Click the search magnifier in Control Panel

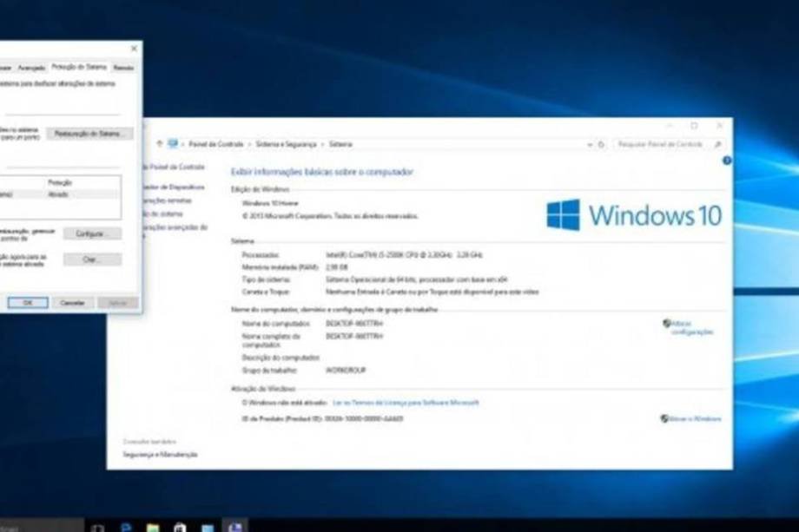coord(717,145)
